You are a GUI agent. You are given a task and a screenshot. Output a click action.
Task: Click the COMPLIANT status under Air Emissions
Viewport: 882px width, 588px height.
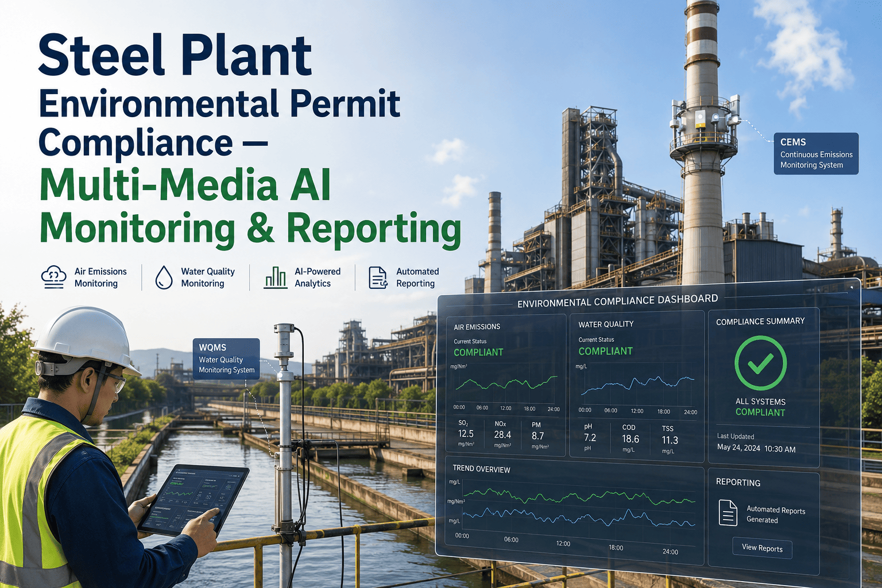tap(478, 352)
